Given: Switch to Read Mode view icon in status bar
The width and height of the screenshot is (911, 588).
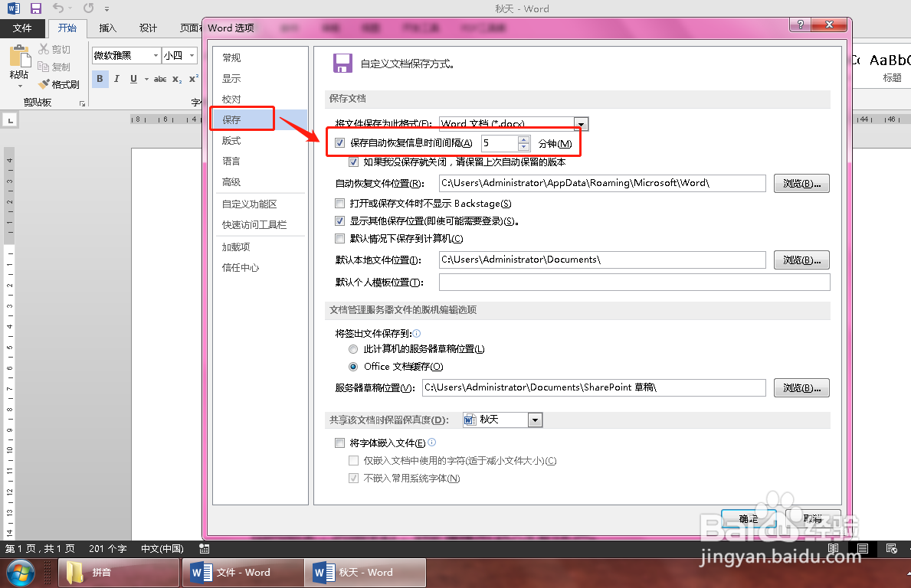Looking at the screenshot, I should 833,548.
